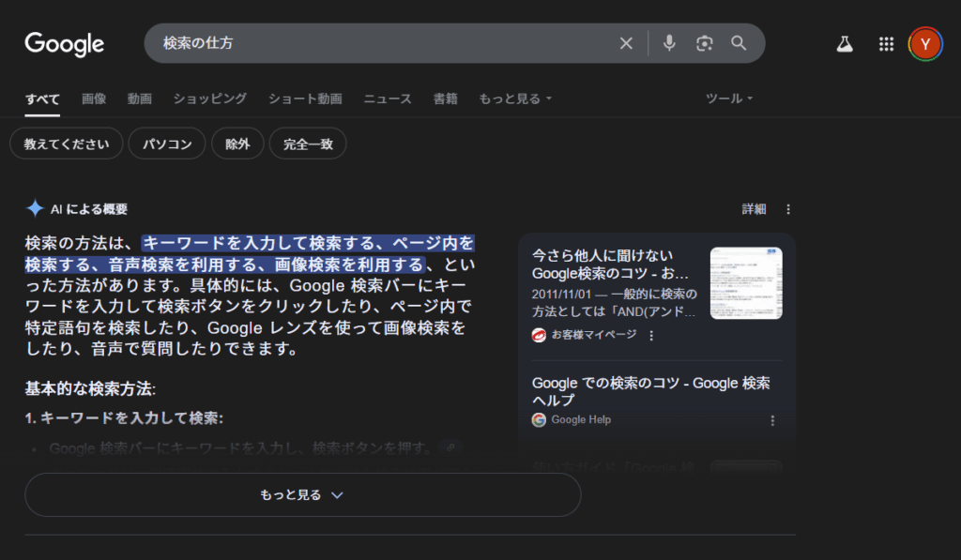The image size is (961, 560).
Task: Open AI overview three-dot menu
Action: click(x=788, y=209)
